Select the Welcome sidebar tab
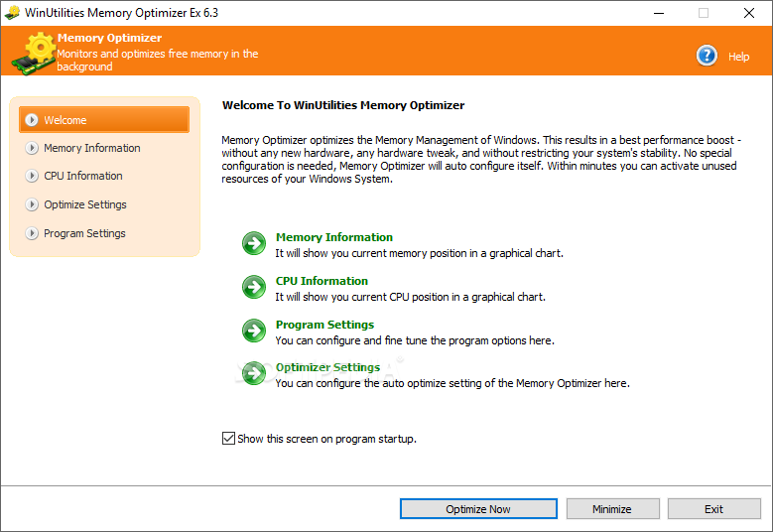This screenshot has width=773, height=532. [x=104, y=120]
